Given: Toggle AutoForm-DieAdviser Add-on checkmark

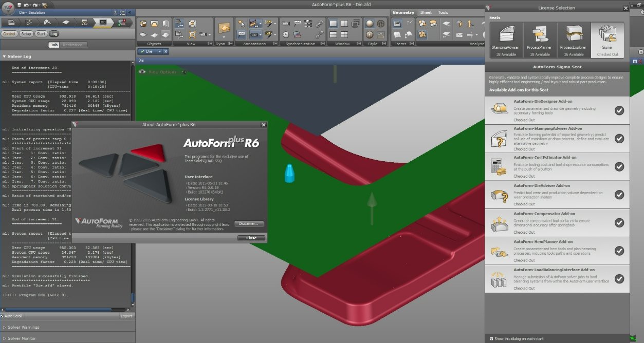Looking at the screenshot, I should point(619,195).
